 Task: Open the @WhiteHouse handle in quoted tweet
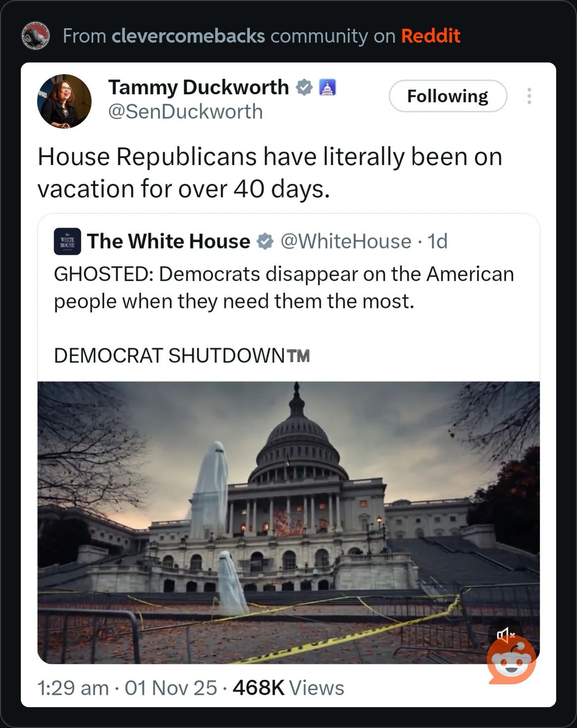click(x=346, y=242)
